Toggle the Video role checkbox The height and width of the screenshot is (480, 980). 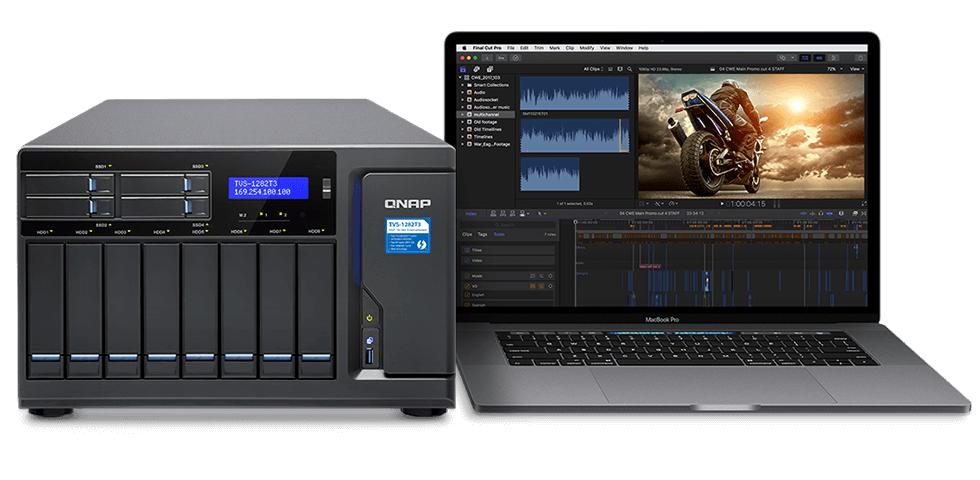tap(467, 261)
